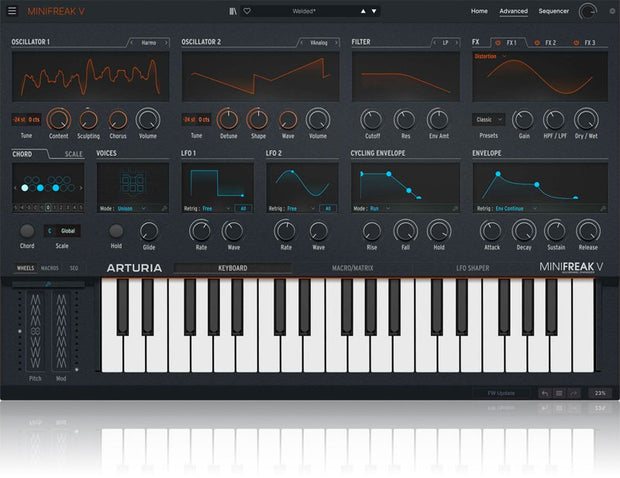Click the Pitch wheel strip

[x=35, y=331]
